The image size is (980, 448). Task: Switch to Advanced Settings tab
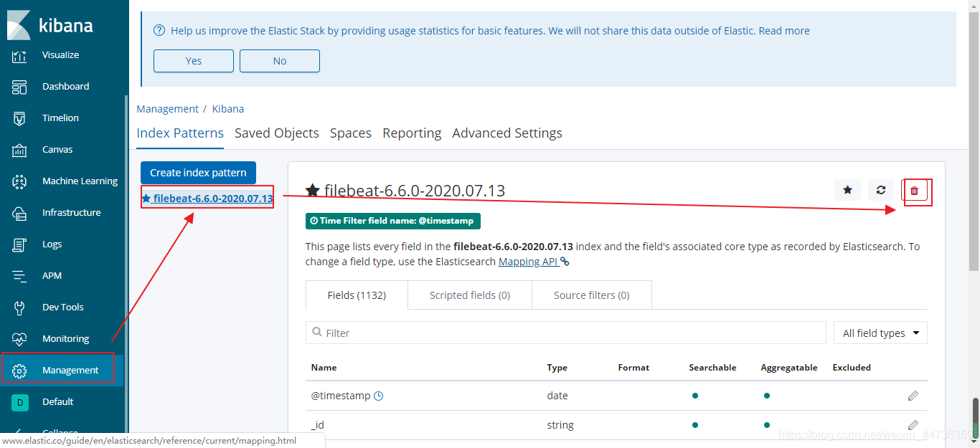[x=507, y=133]
